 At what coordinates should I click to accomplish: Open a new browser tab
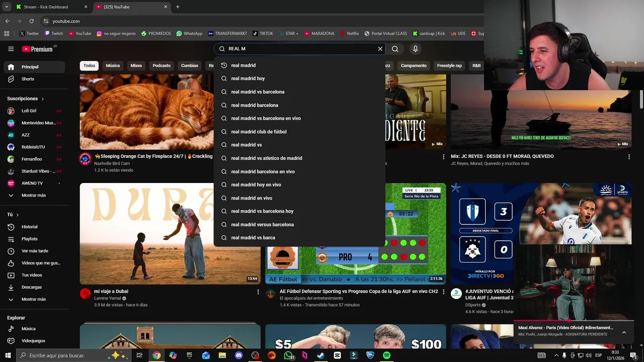point(178,7)
